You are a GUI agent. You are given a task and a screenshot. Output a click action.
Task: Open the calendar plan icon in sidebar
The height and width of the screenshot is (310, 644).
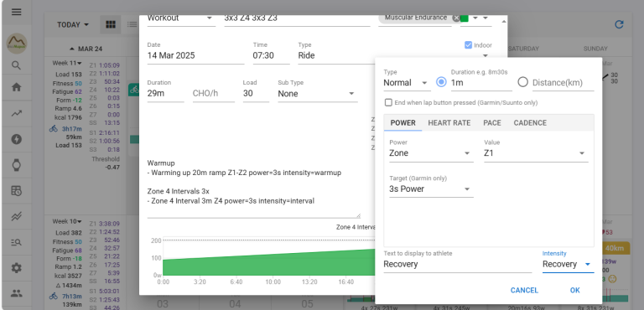tap(17, 190)
